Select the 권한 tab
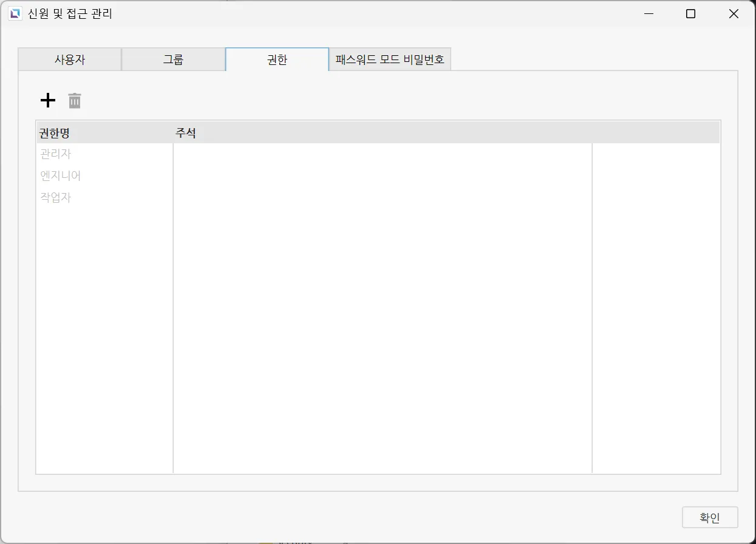 277,60
